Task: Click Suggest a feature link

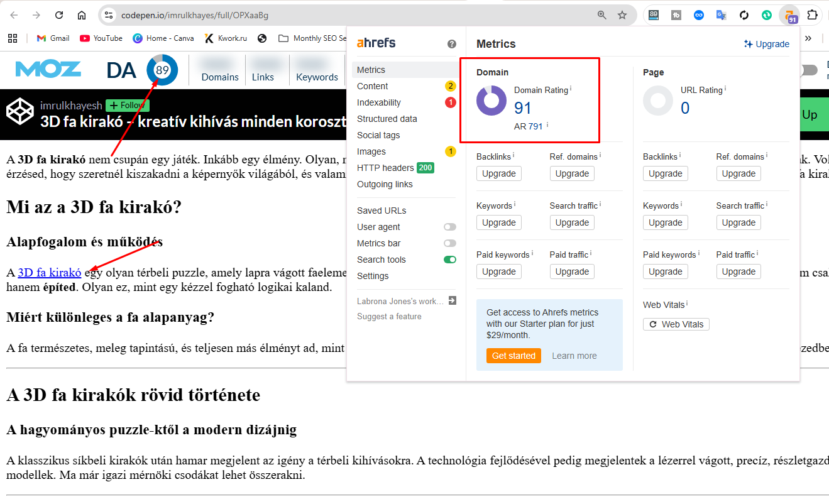Action: click(x=389, y=316)
